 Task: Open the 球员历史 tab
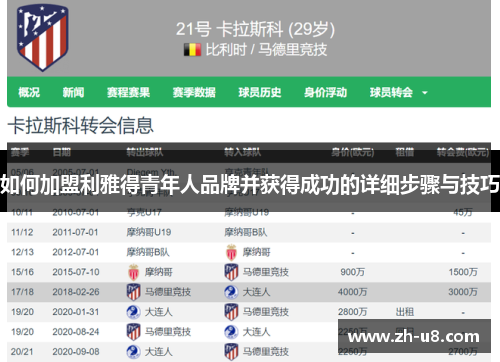tap(260, 92)
